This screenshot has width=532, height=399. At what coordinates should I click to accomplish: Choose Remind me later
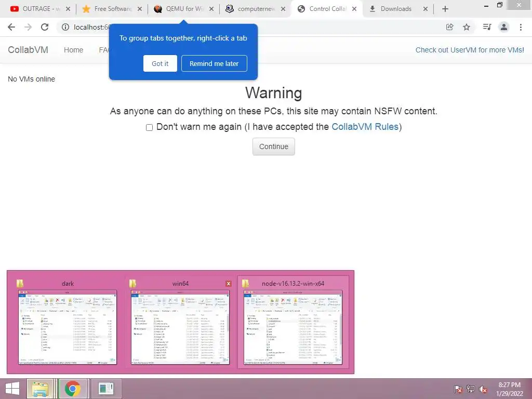214,63
